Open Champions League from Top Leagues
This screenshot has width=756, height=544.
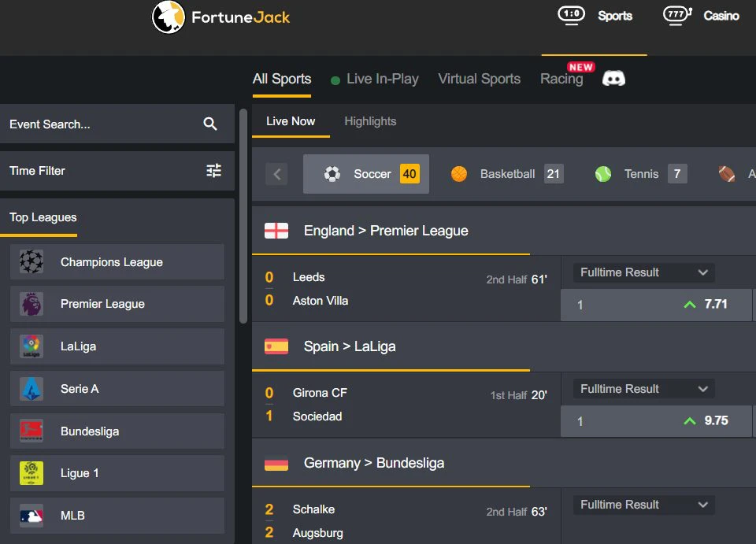[x=117, y=261]
